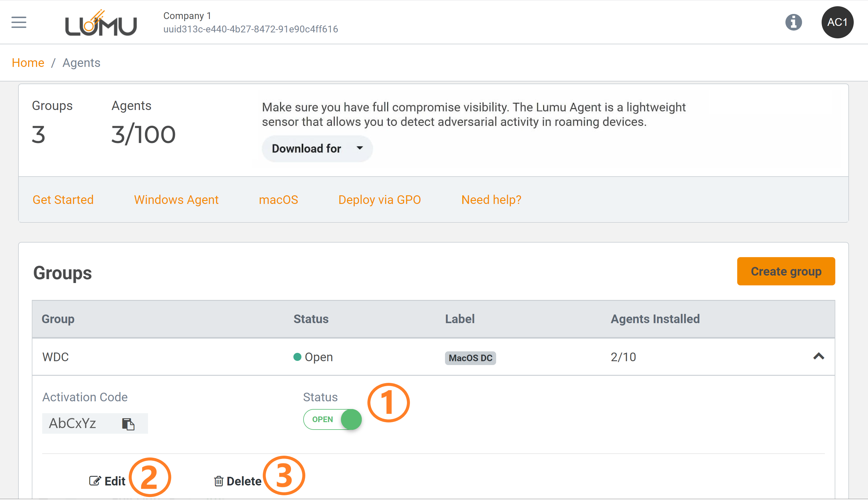Open the hamburger navigation menu

[x=18, y=22]
